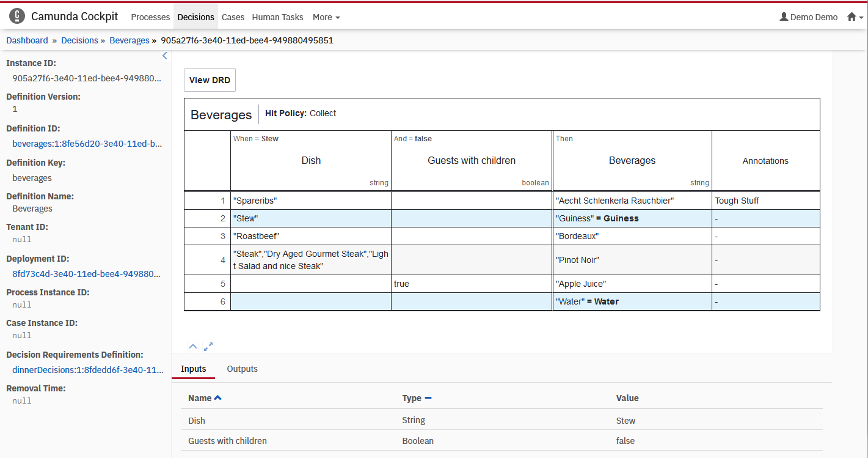Expand the More dropdown menu
Image resolution: width=868 pixels, height=458 pixels.
(x=326, y=17)
